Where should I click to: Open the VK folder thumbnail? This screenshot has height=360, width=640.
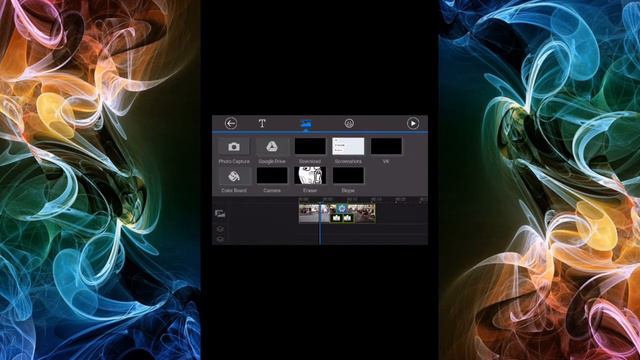(x=386, y=146)
